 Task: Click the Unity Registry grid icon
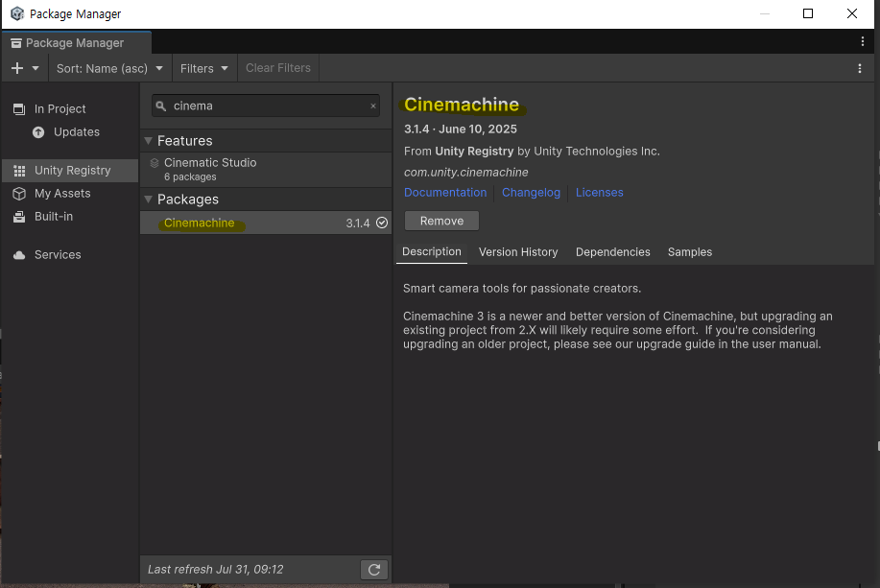[19, 171]
